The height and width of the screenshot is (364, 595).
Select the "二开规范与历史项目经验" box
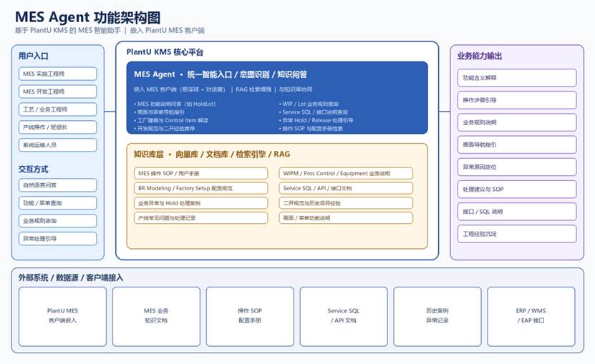pyautogui.click(x=346, y=203)
